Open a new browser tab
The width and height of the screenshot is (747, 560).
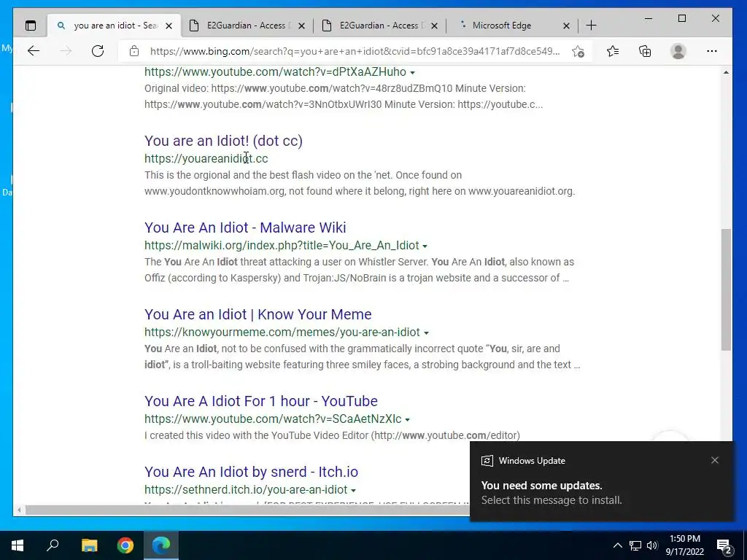pos(591,26)
